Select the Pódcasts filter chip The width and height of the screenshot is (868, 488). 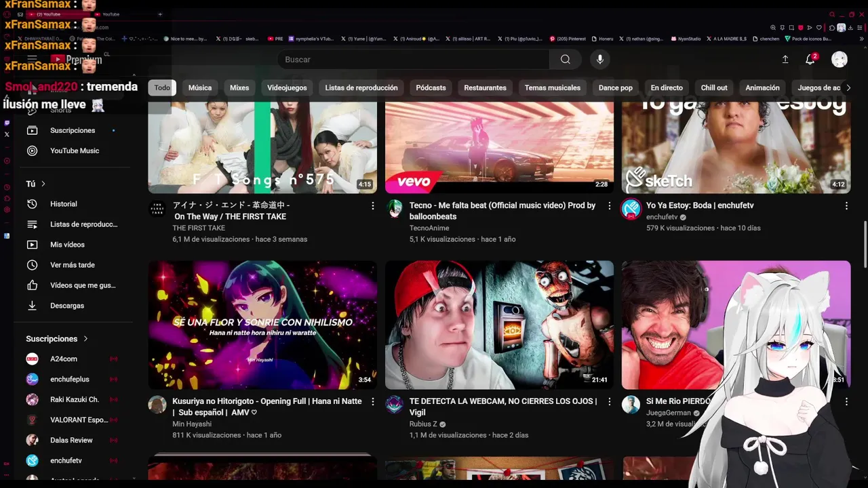coord(431,87)
